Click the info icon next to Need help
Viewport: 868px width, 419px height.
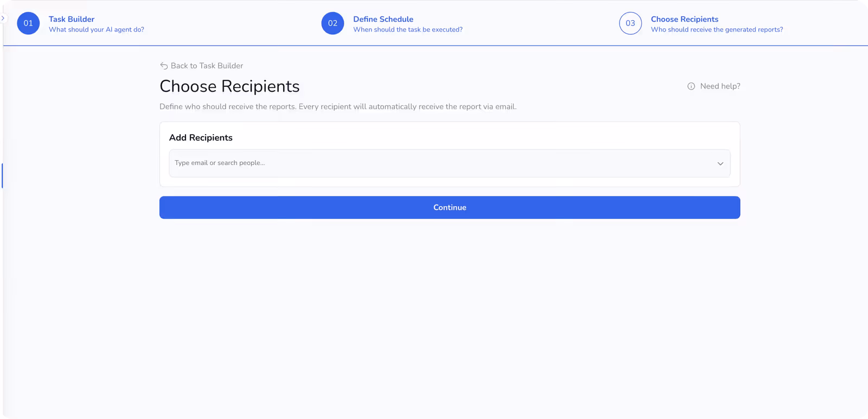tap(691, 86)
